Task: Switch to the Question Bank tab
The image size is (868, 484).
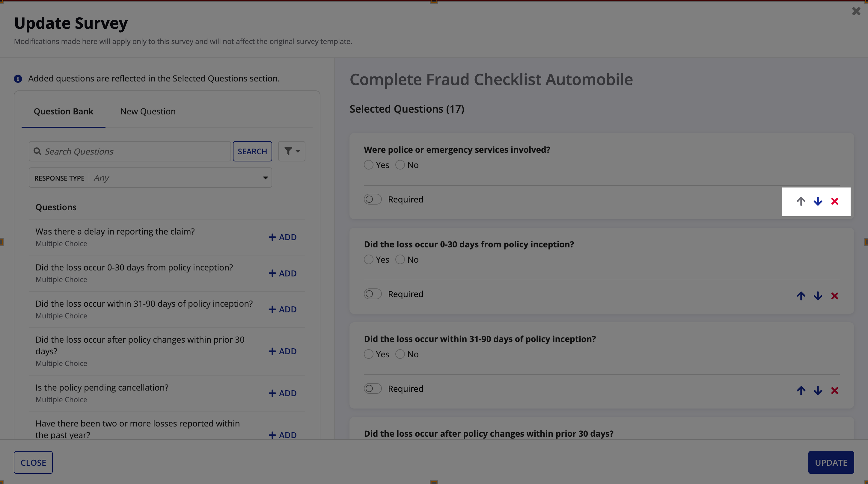Action: [63, 111]
